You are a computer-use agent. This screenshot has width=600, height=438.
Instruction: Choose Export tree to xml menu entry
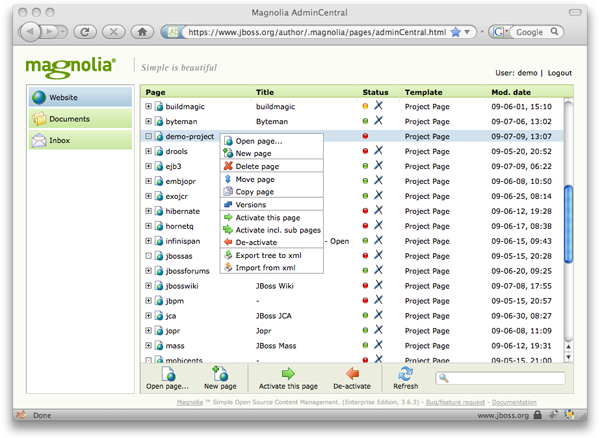(272, 255)
